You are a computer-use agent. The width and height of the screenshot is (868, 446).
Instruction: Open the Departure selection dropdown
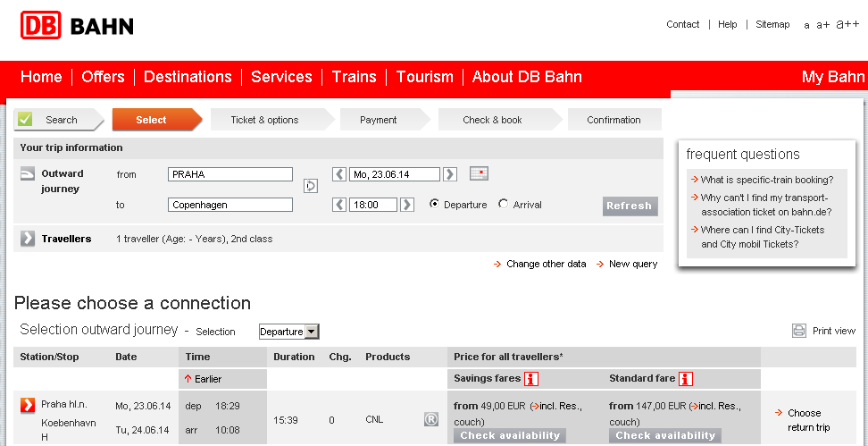288,332
